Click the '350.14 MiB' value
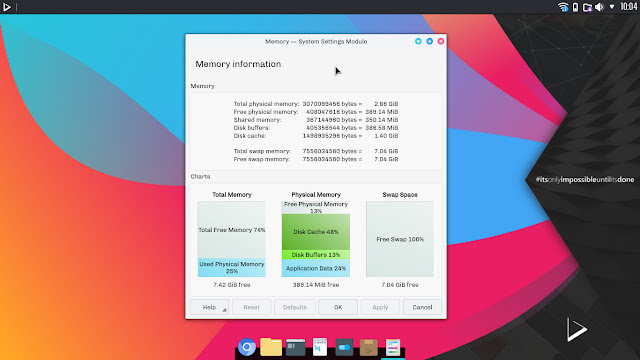 click(382, 120)
